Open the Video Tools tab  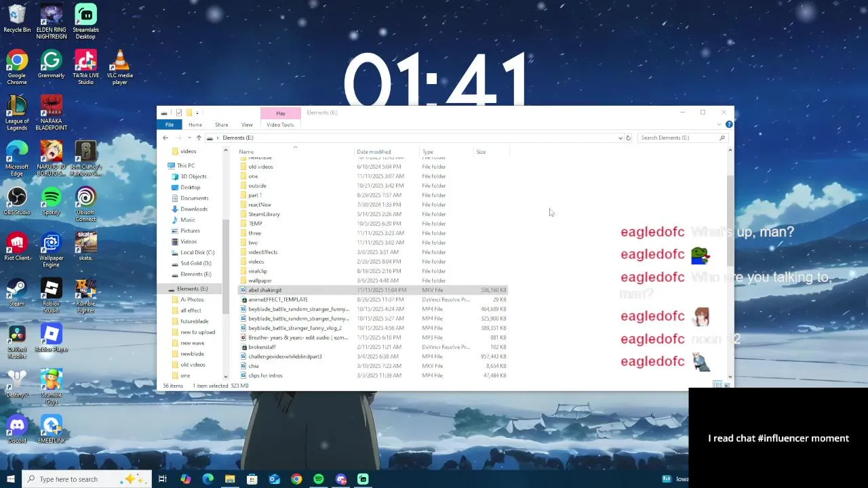(280, 125)
